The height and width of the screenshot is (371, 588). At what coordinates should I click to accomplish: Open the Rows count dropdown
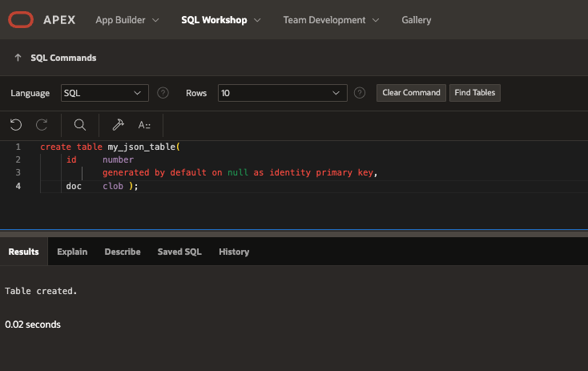pos(282,93)
